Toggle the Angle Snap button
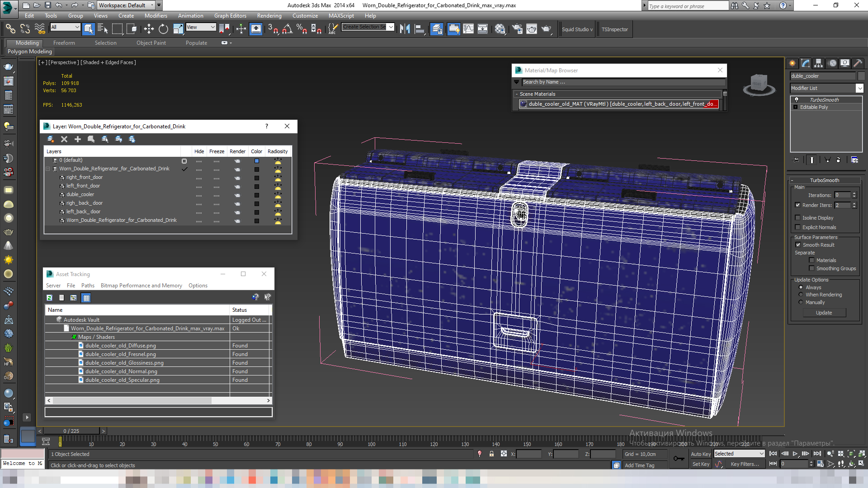Screen dimensions: 868x488 [x=287, y=29]
